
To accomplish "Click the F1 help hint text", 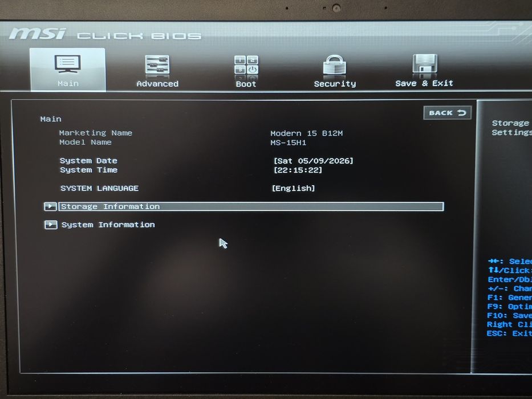I will 509,298.
